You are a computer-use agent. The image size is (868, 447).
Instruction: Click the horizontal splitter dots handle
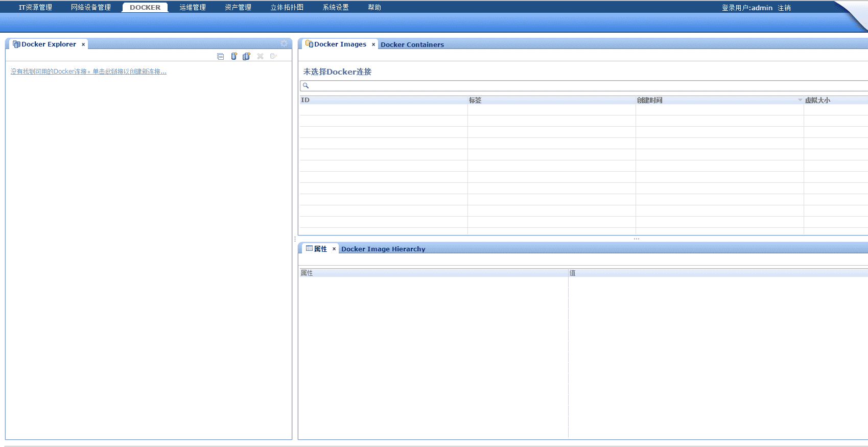click(637, 239)
